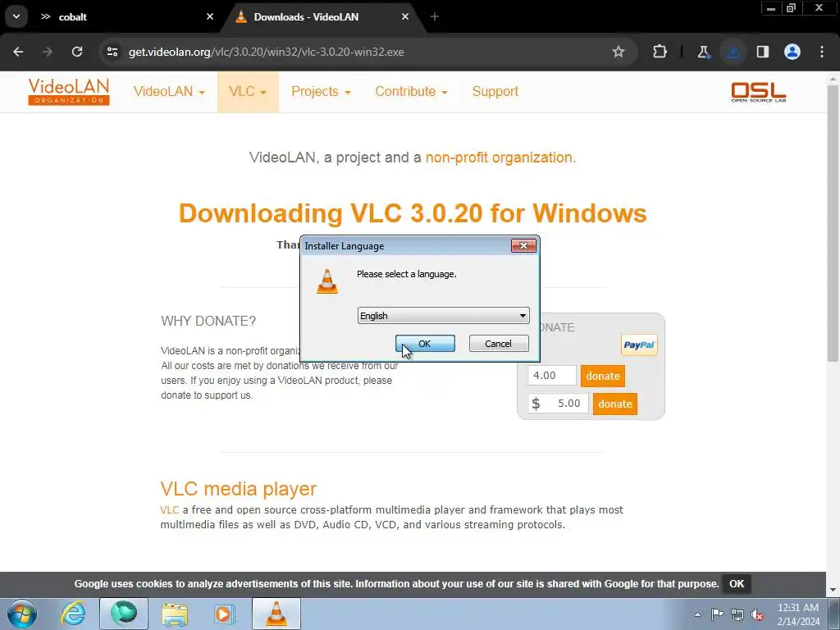Click the VideoLAN Organization logo
Image resolution: width=840 pixels, height=630 pixels.
(x=69, y=92)
